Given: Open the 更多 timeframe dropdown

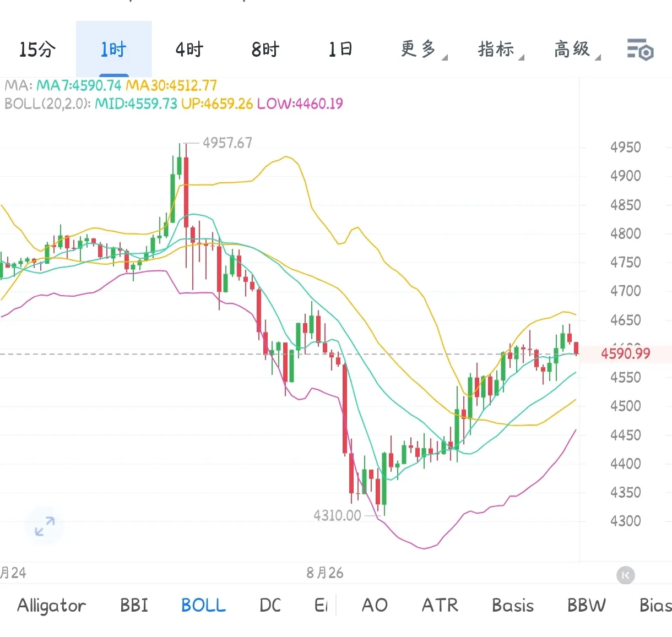Looking at the screenshot, I should pyautogui.click(x=423, y=50).
